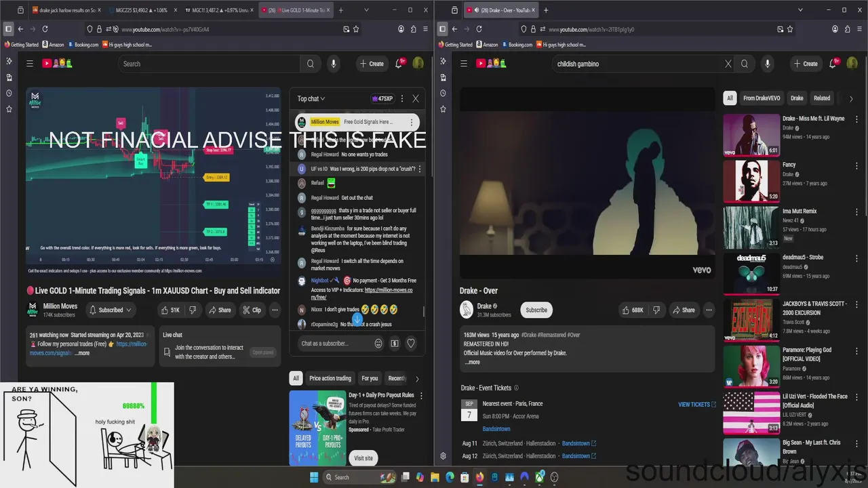This screenshot has width=868, height=488.
Task: Open options for 'Fancy' recommended video
Action: pyautogui.click(x=856, y=165)
